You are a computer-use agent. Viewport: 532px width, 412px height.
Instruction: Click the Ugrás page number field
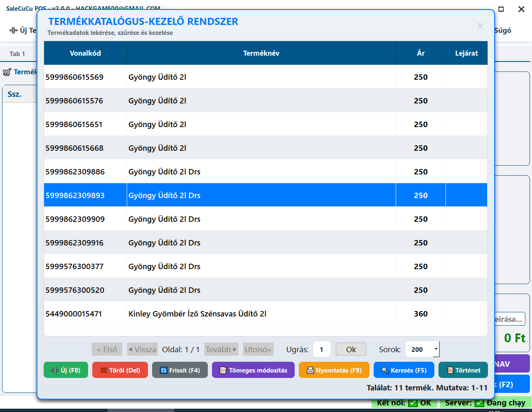(x=322, y=349)
